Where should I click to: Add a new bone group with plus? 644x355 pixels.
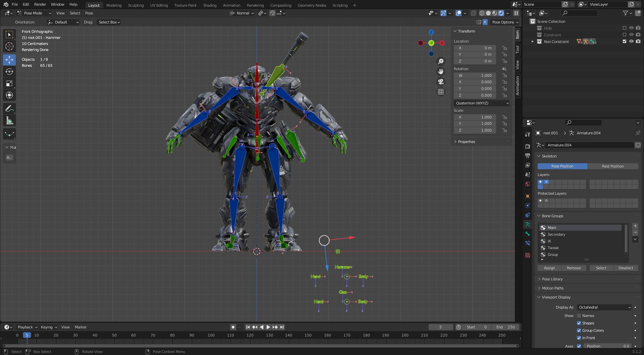coord(635,226)
